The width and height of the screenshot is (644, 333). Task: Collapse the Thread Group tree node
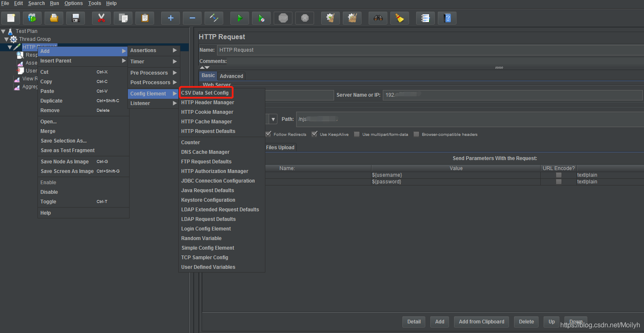[x=6, y=39]
